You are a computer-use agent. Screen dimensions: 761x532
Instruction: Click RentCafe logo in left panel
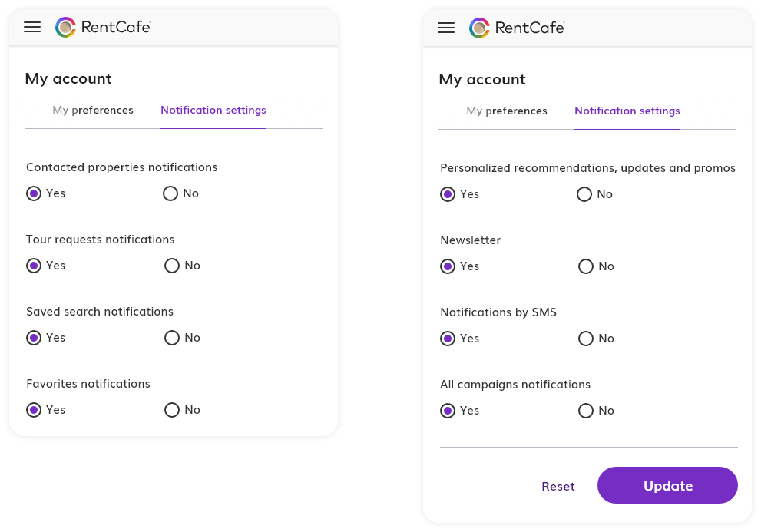point(103,28)
